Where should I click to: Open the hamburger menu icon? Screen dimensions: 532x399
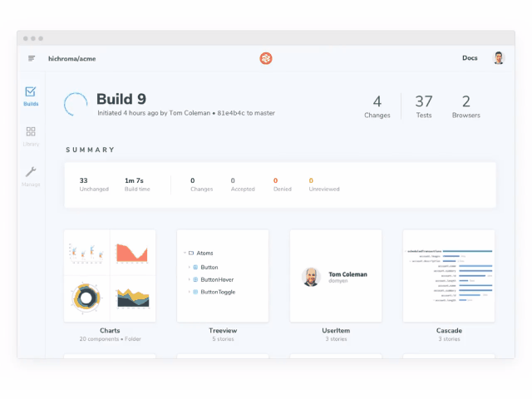point(32,58)
